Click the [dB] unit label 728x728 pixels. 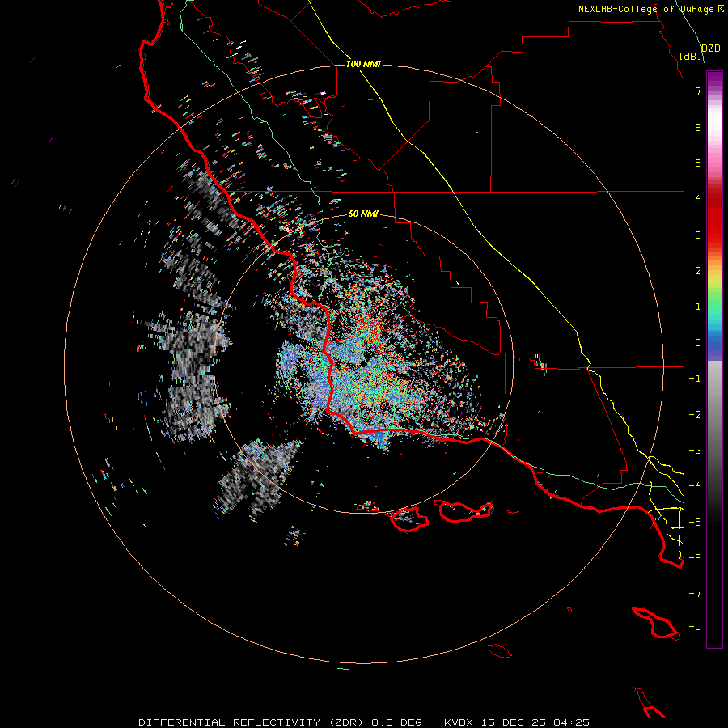(691, 56)
